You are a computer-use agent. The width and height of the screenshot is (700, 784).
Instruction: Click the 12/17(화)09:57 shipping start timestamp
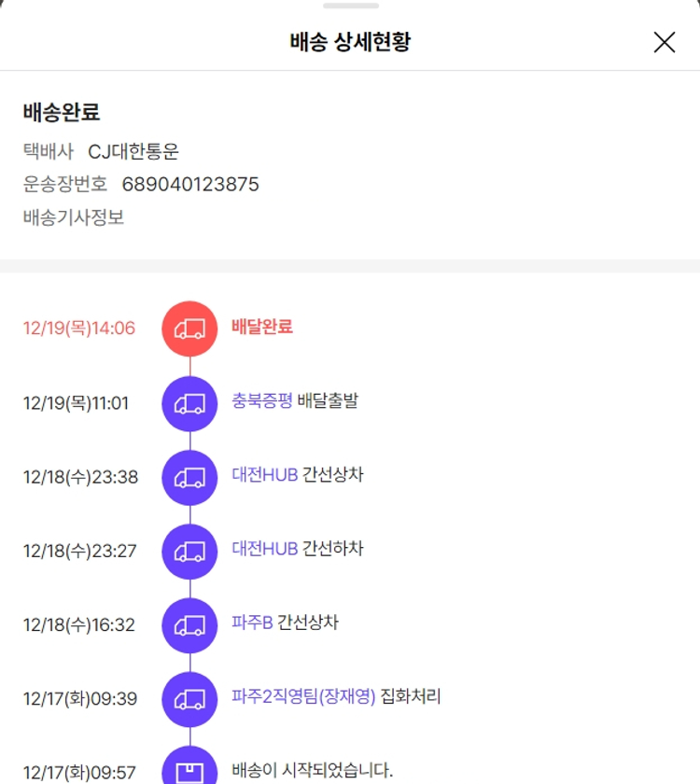click(79, 773)
